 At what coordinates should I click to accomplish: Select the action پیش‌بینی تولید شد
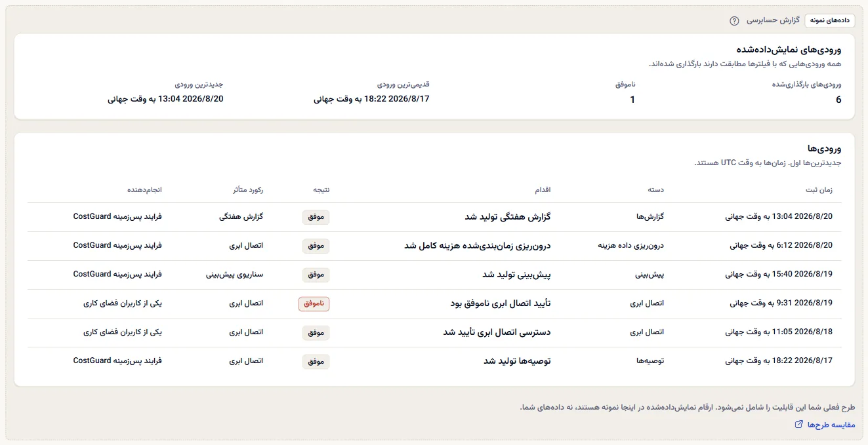517,275
